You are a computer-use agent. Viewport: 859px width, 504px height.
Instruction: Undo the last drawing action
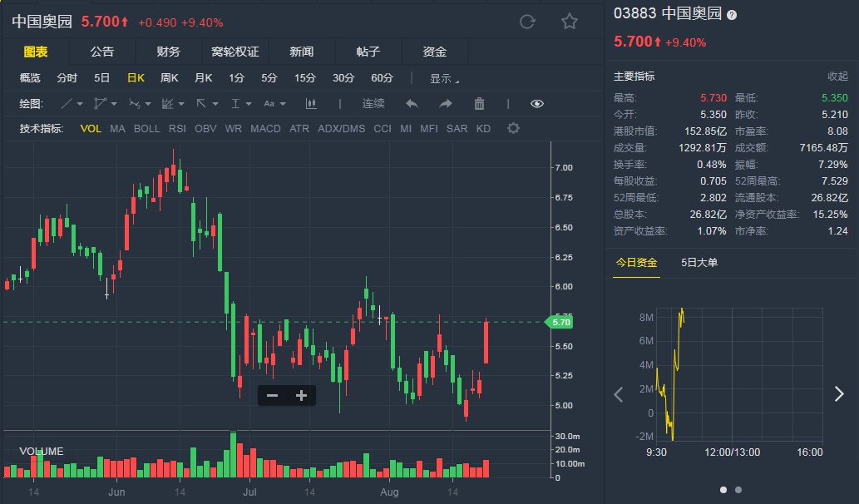click(412, 103)
